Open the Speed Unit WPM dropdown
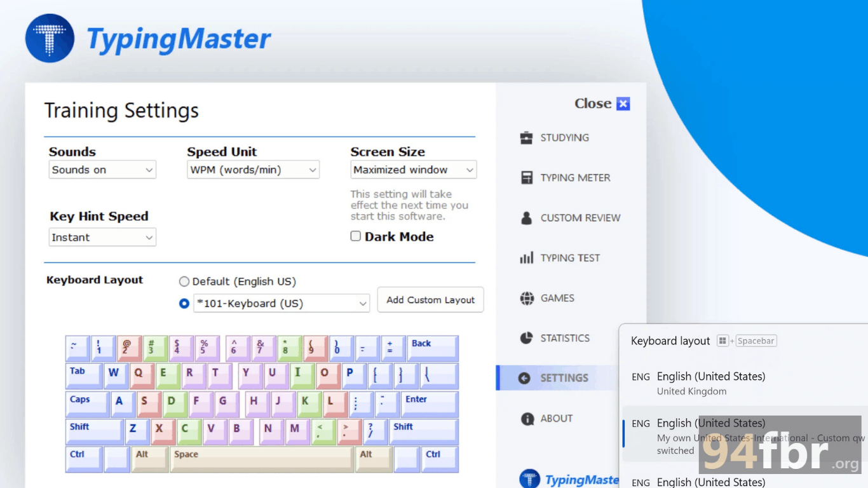Viewport: 868px width, 488px height. [253, 170]
